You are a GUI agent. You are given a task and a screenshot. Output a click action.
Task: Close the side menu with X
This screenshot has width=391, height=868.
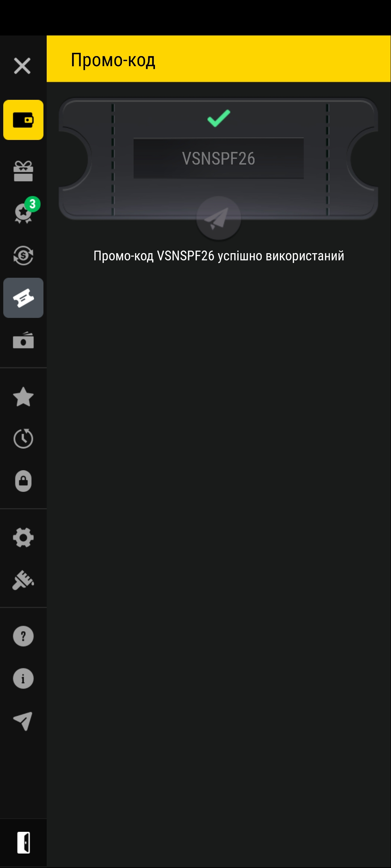(x=22, y=66)
